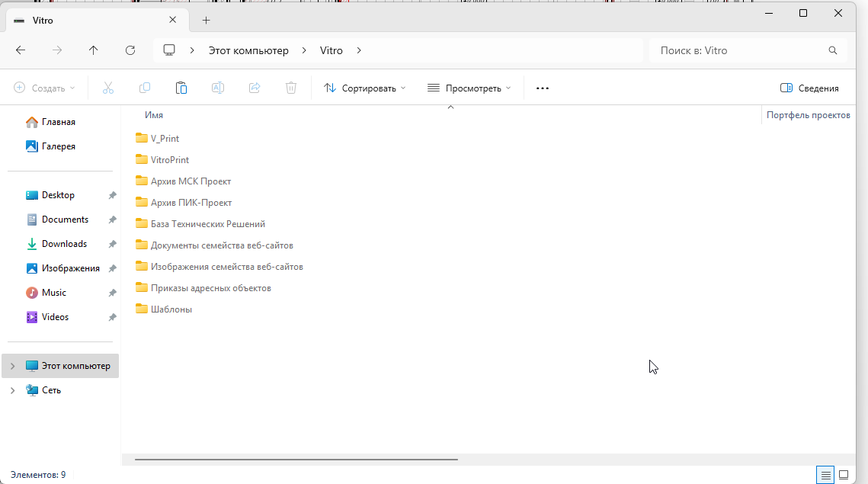Image resolution: width=868 pixels, height=484 pixels.
Task: Refresh the current Vitro folder view
Action: coord(130,50)
